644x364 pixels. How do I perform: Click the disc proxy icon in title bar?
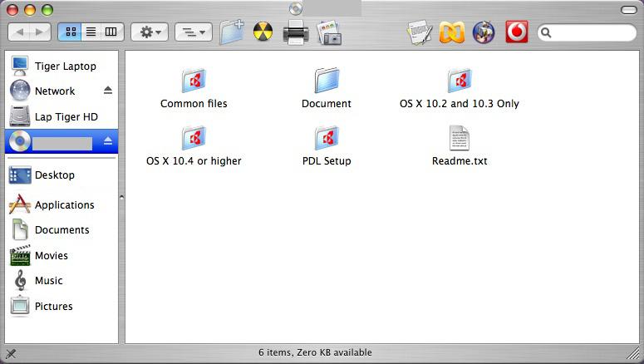pyautogui.click(x=295, y=9)
